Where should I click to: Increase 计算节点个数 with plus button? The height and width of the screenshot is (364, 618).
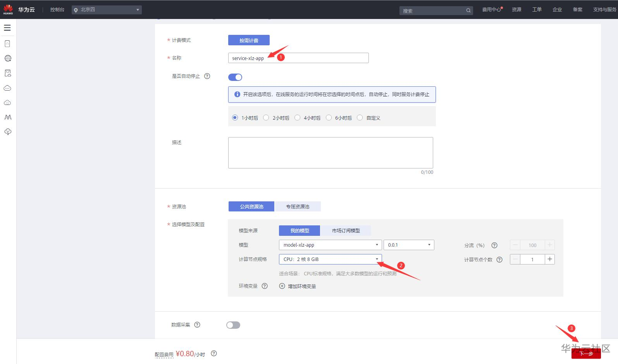click(550, 259)
